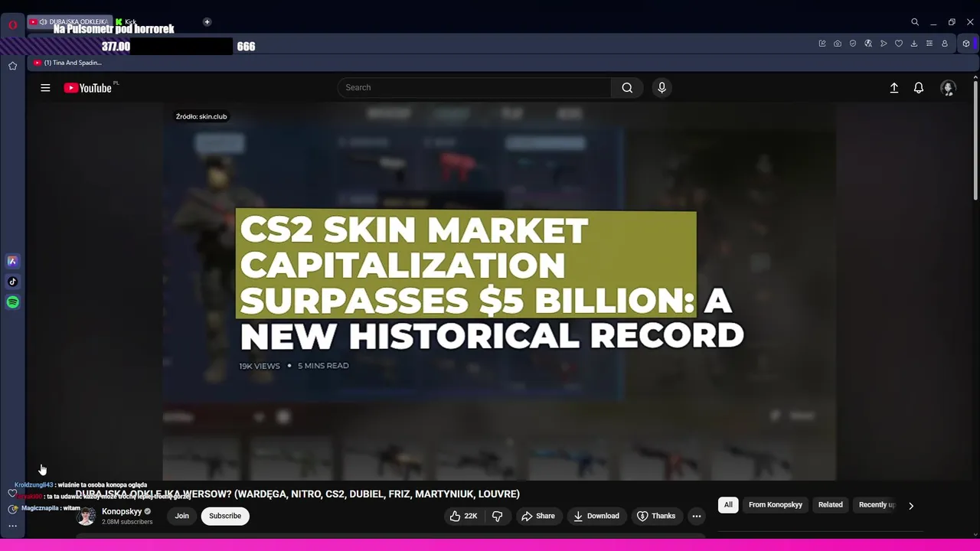980x551 pixels.
Task: Select the All filter chip
Action: pyautogui.click(x=728, y=505)
